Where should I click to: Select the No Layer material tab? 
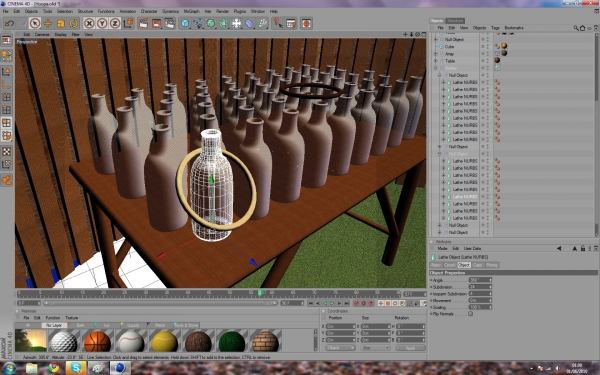point(54,325)
